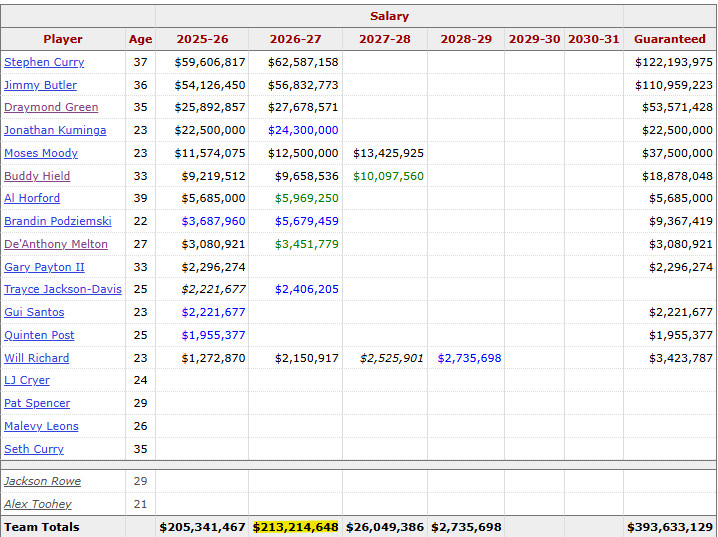Image resolution: width=718 pixels, height=537 pixels.
Task: Open Jackson Rowe's italic player link
Action: tap(43, 481)
